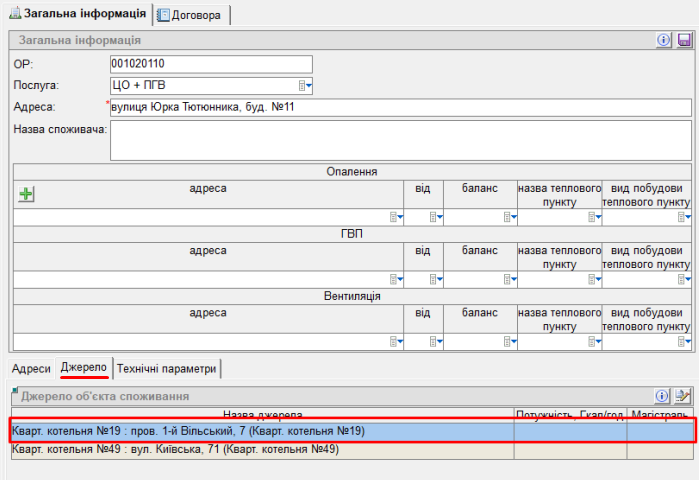Image resolution: width=699 pixels, height=480 pixels.
Task: Select the Загальна інформація tab
Action: 78,15
